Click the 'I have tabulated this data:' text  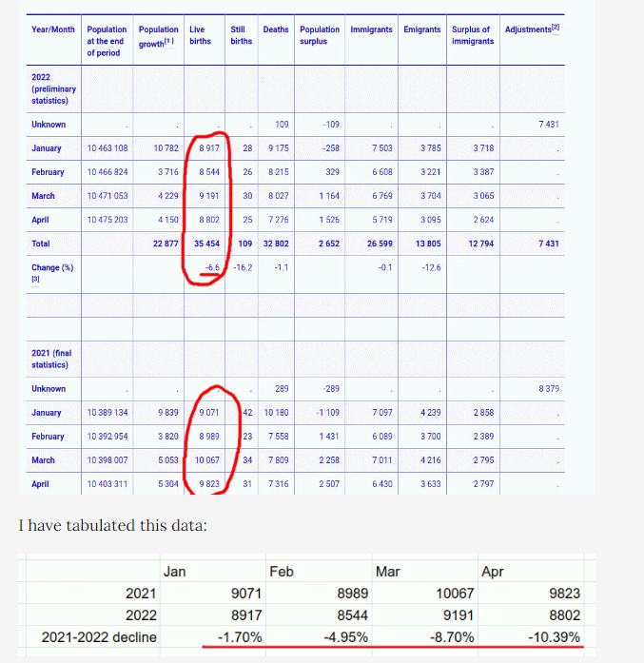click(x=114, y=524)
